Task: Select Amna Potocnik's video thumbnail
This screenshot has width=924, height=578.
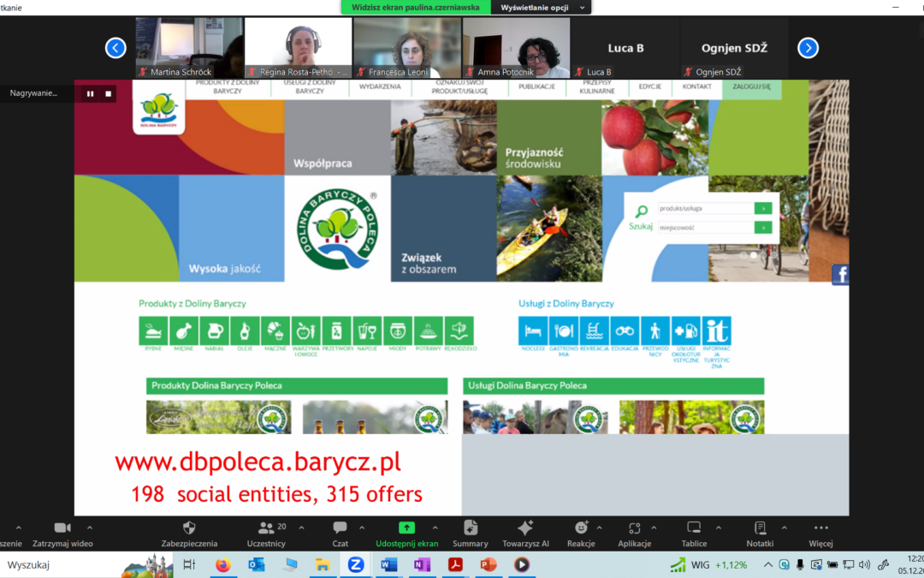Action: (x=516, y=48)
